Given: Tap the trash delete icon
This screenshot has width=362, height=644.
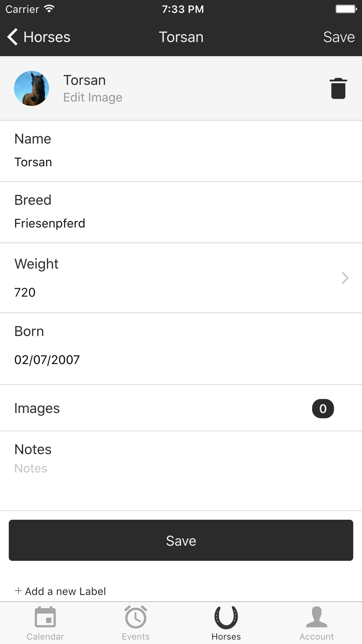Looking at the screenshot, I should pos(338,88).
